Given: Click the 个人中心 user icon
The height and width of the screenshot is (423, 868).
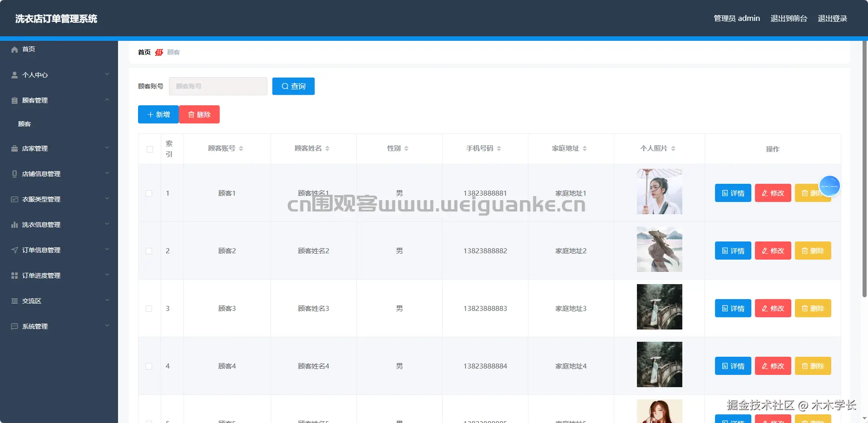Looking at the screenshot, I should pos(15,75).
